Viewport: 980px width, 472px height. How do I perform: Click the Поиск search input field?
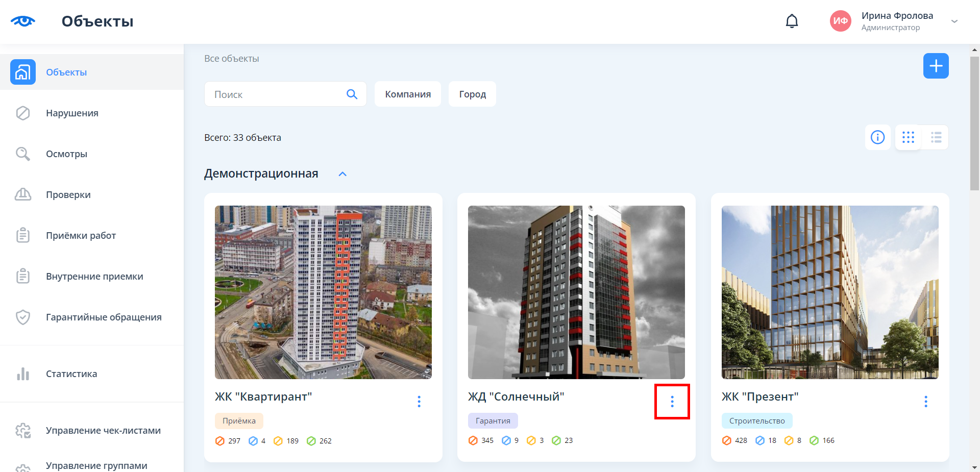276,94
